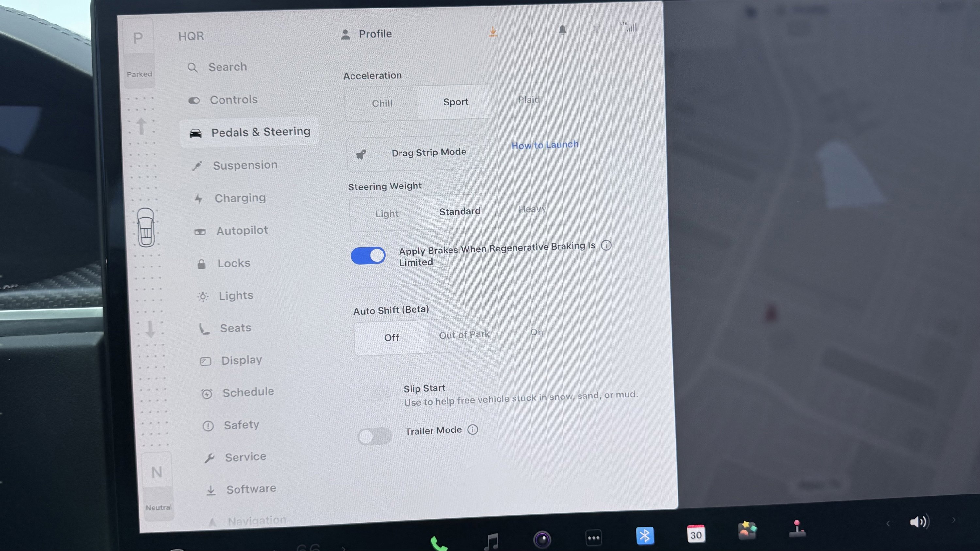Open the music note app
Screen dimensions: 980x551
click(x=492, y=541)
